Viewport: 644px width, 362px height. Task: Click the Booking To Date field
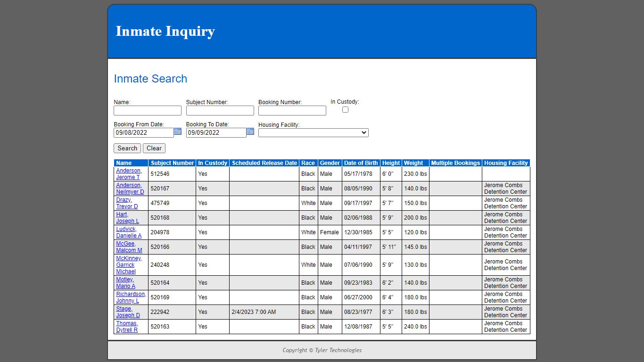tap(216, 133)
